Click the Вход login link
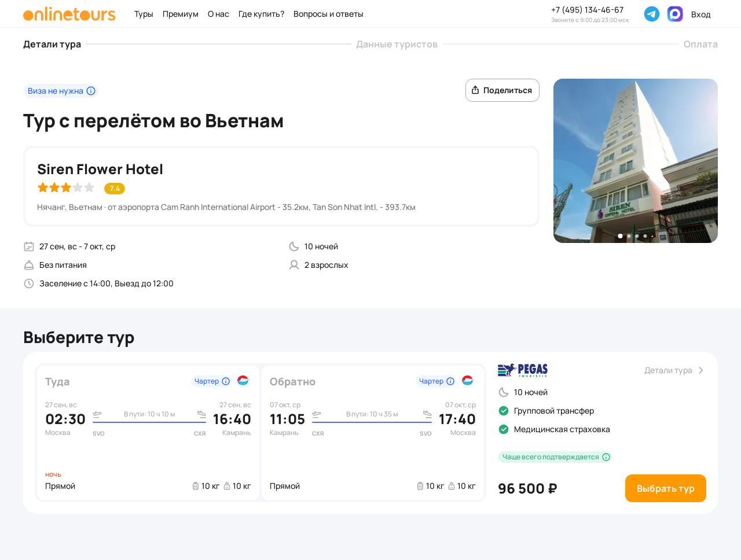The image size is (741, 560). (700, 14)
